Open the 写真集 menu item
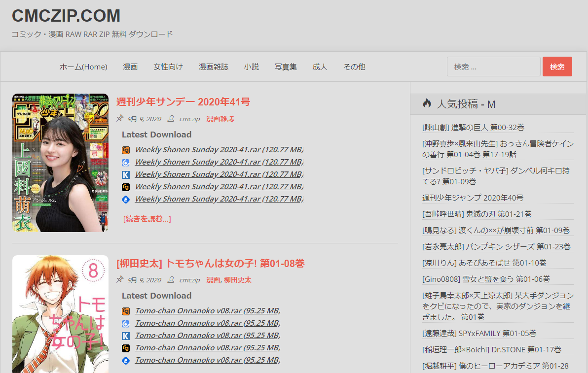The height and width of the screenshot is (373, 588). click(x=286, y=67)
